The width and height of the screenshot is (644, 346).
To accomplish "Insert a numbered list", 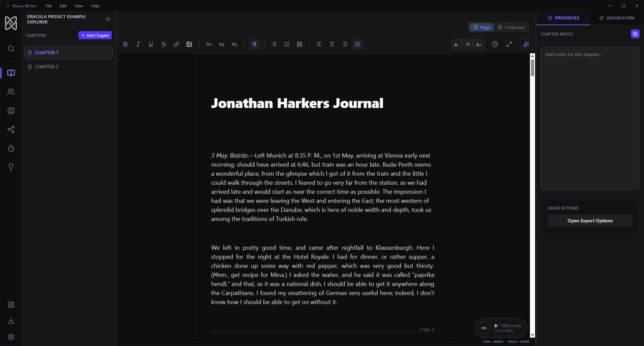I will (x=287, y=44).
